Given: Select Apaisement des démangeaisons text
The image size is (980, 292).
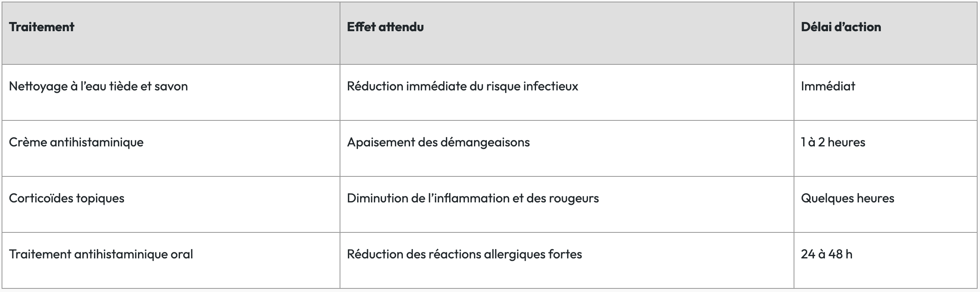Looking at the screenshot, I should [x=438, y=142].
